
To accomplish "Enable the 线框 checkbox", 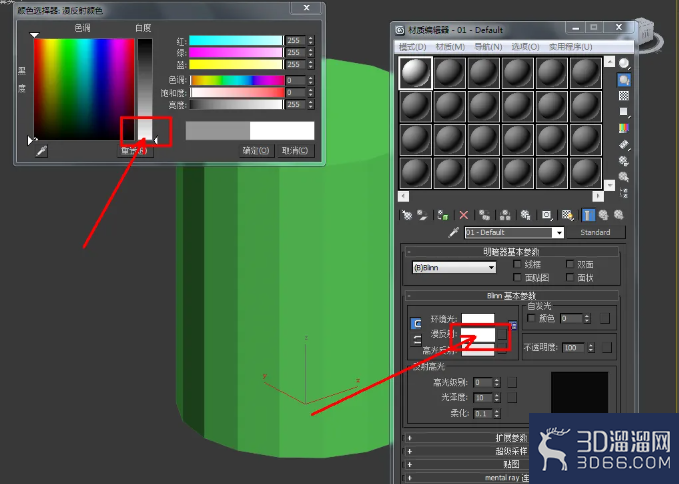I will tap(517, 264).
